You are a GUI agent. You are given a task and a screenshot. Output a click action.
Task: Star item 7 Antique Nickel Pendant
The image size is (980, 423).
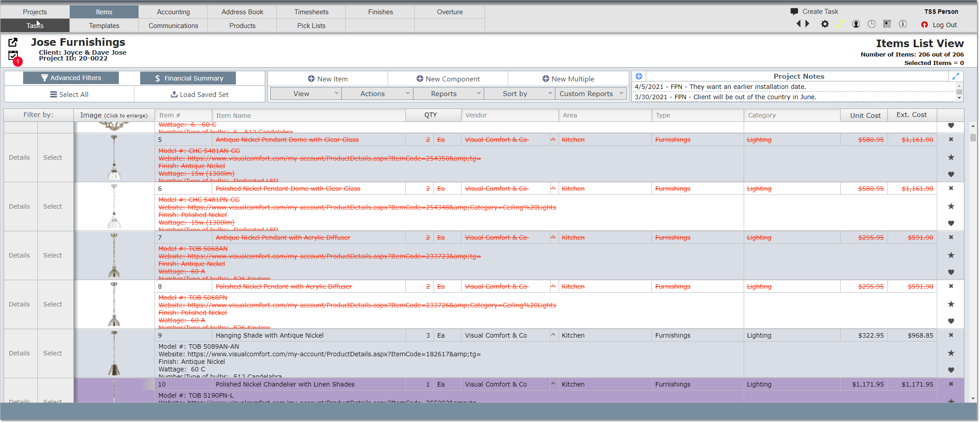click(951, 255)
